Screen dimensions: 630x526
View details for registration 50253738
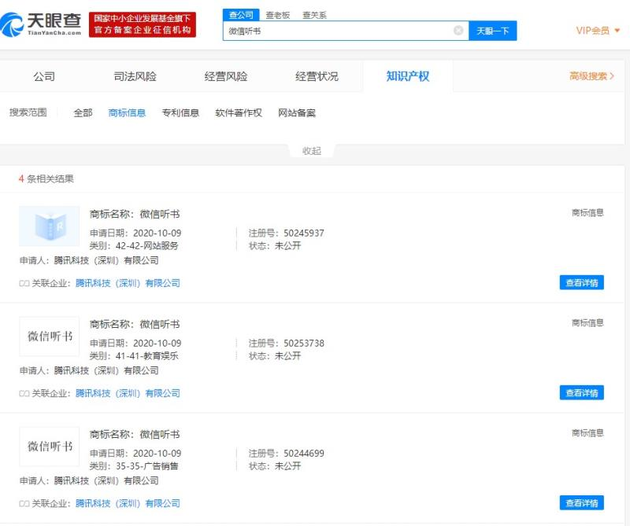tap(581, 393)
